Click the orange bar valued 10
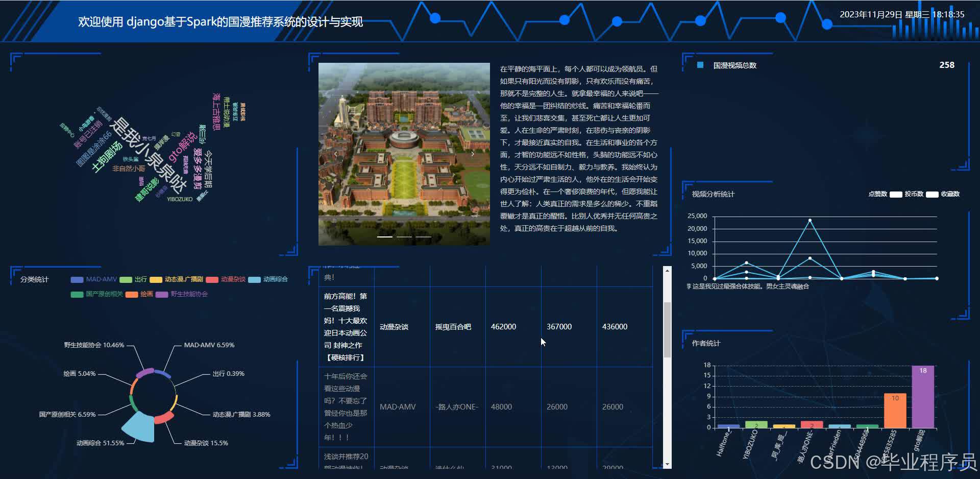Image resolution: width=980 pixels, height=479 pixels. coord(895,411)
